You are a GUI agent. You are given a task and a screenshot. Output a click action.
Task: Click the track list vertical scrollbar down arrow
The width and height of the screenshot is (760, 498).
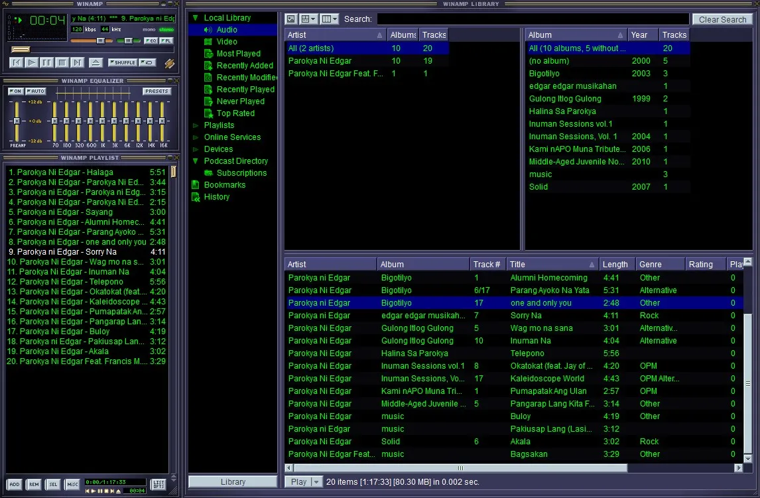747,458
